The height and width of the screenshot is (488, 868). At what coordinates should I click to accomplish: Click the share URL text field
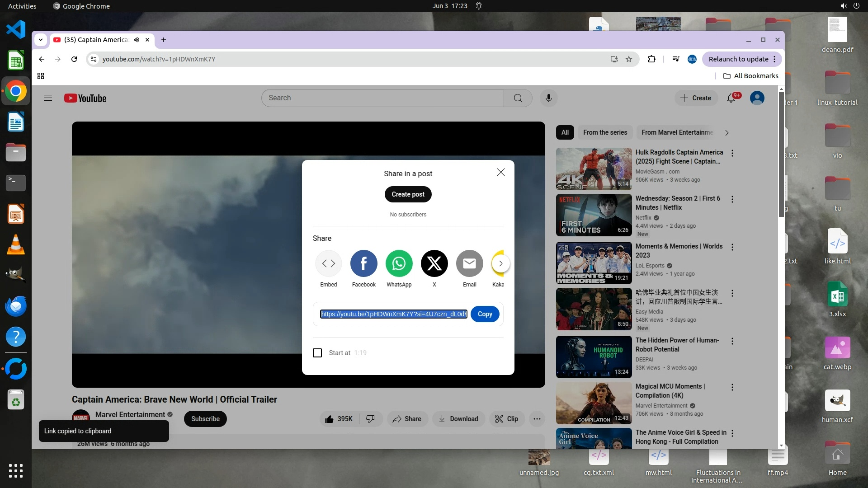(x=393, y=314)
